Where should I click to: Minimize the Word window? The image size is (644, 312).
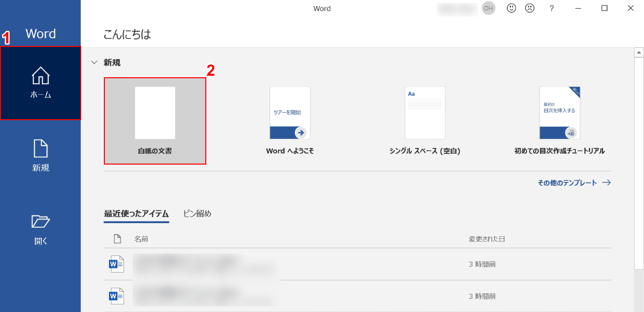coord(578,8)
